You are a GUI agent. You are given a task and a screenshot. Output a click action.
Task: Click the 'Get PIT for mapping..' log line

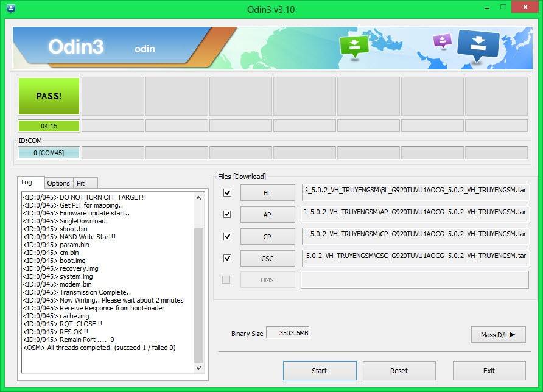(73, 205)
